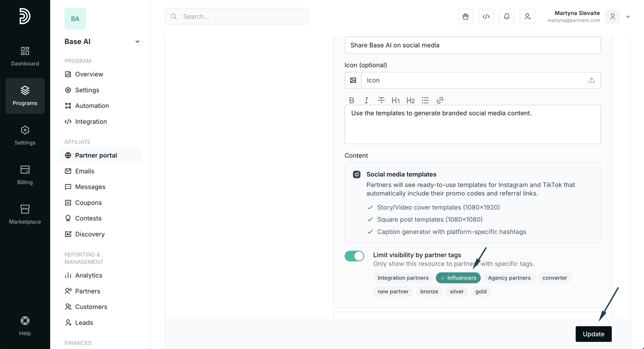Screen dimensions: 644x349
Task: Open the user account menu chevron
Action: (627, 17)
